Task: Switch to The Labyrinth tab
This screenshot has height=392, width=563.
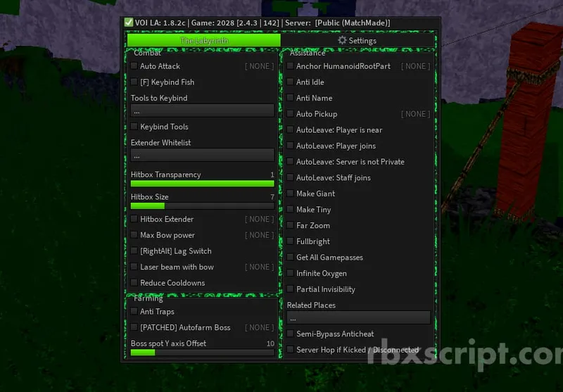Action: pyautogui.click(x=203, y=40)
